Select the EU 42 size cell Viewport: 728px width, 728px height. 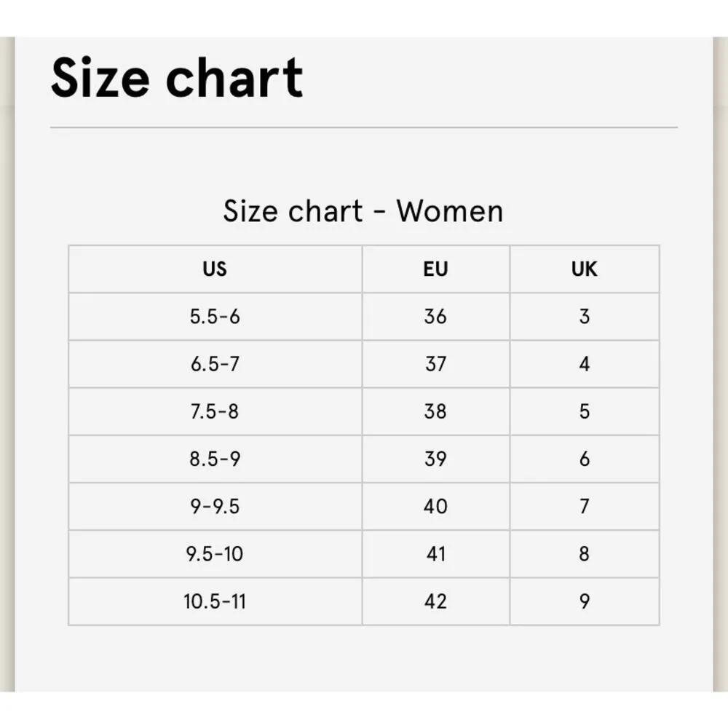click(x=435, y=601)
